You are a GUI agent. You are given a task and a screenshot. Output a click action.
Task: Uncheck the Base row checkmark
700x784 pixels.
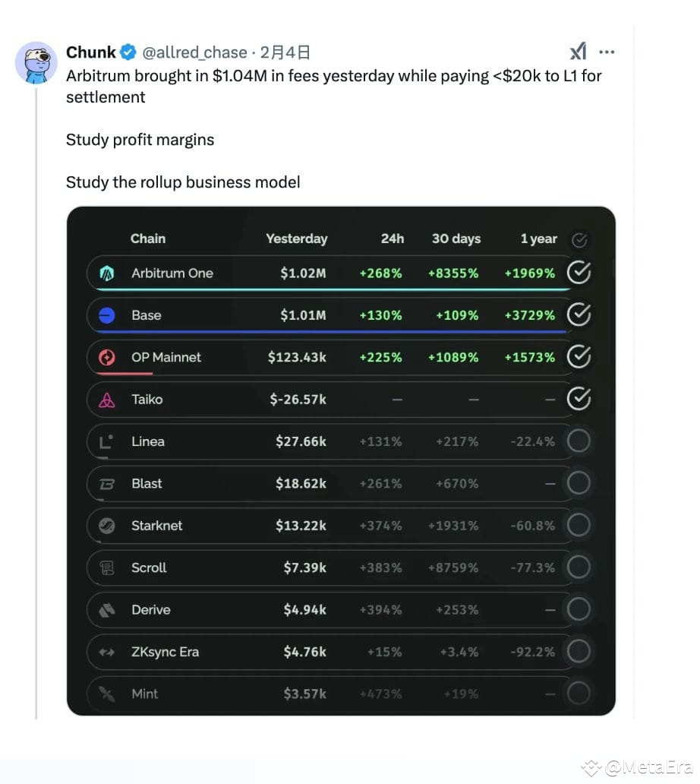pyautogui.click(x=579, y=315)
